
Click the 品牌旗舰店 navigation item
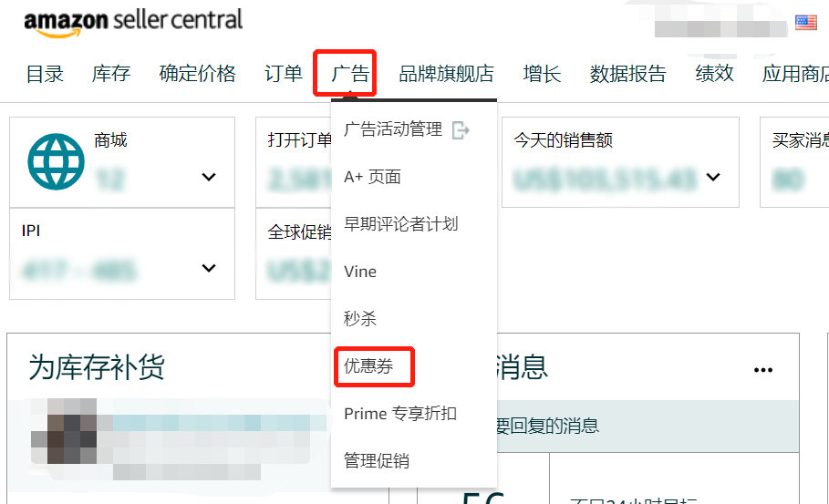pyautogui.click(x=446, y=74)
